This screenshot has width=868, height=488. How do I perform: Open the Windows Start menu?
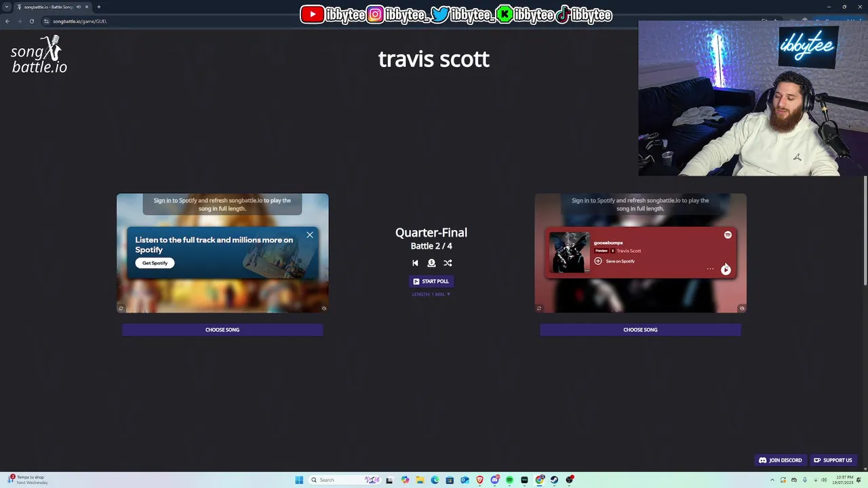[x=299, y=480]
